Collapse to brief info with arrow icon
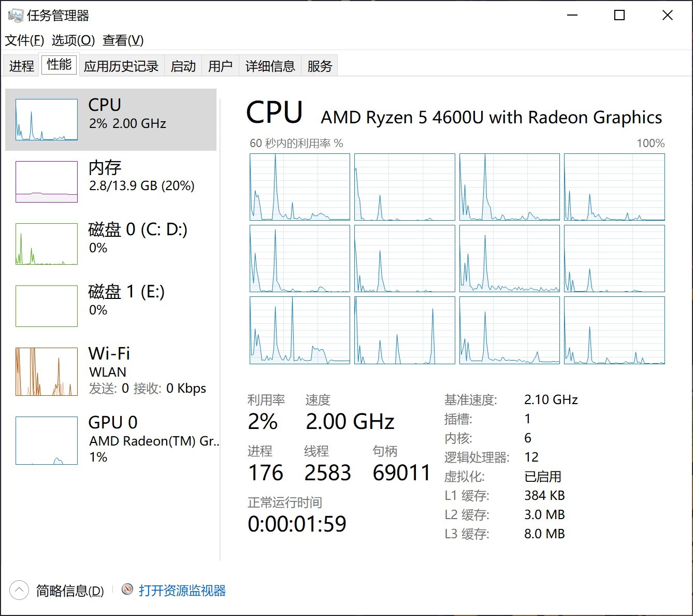 19,590
